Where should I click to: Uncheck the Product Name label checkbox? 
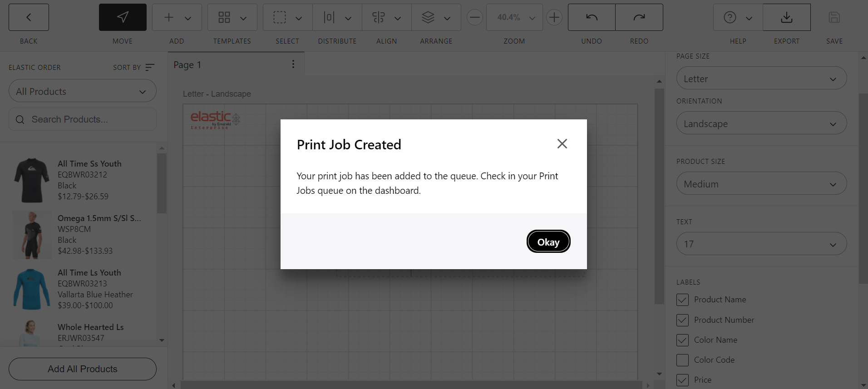click(682, 300)
